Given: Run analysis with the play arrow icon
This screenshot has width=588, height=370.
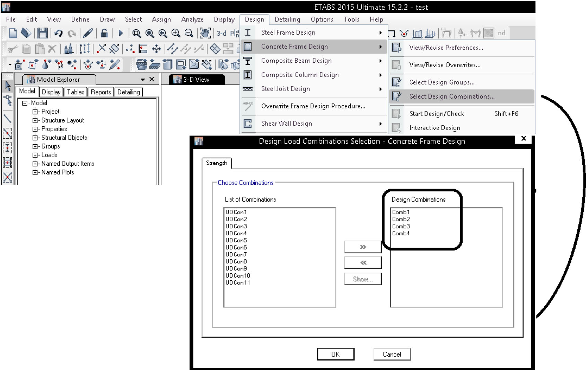Looking at the screenshot, I should (x=121, y=33).
